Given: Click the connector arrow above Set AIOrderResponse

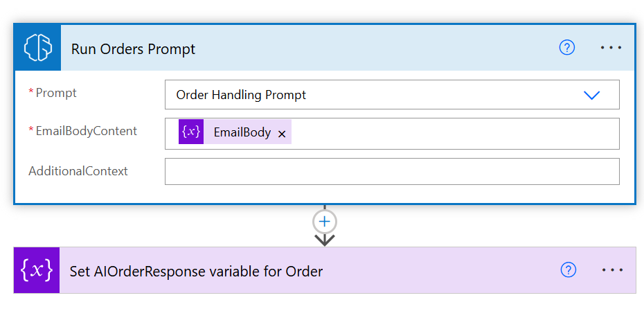Looking at the screenshot, I should point(325,240).
